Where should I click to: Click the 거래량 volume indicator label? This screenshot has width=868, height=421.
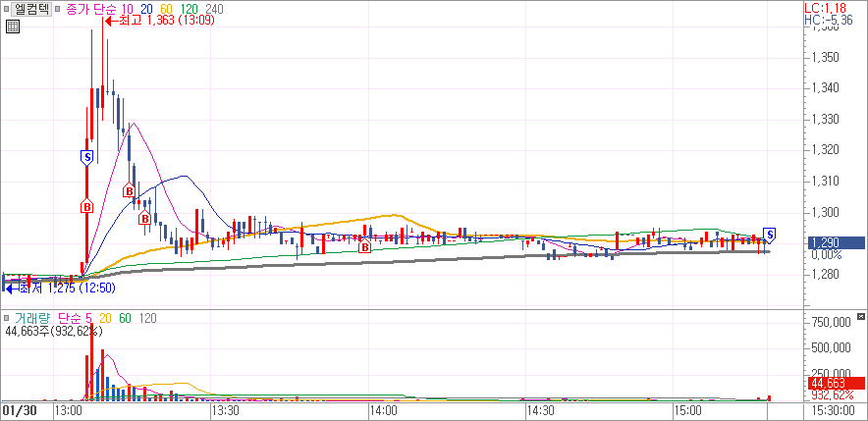tap(32, 318)
